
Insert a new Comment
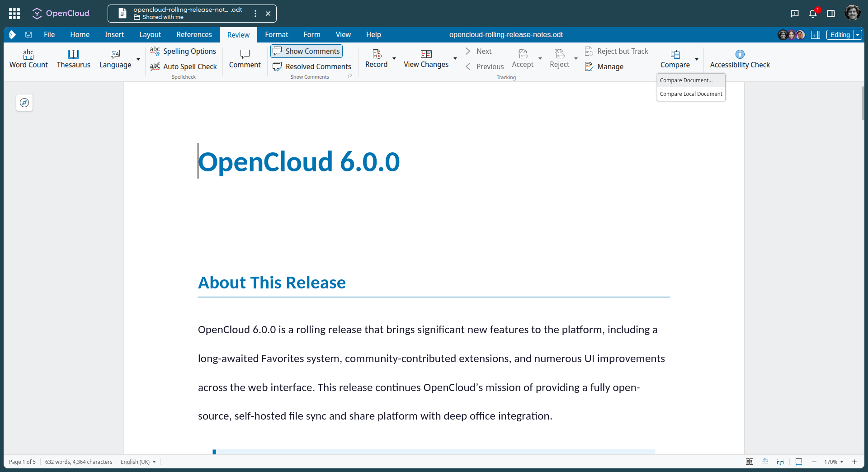(245, 59)
